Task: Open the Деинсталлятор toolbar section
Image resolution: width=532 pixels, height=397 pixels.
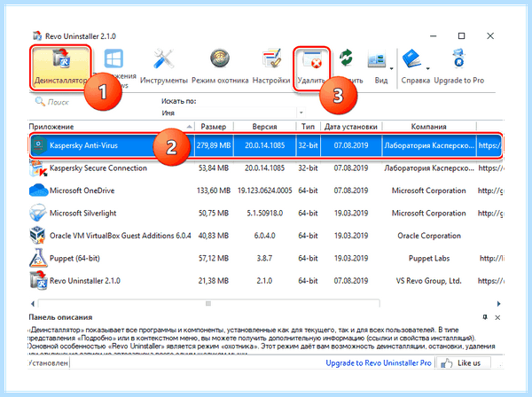Action: point(60,68)
